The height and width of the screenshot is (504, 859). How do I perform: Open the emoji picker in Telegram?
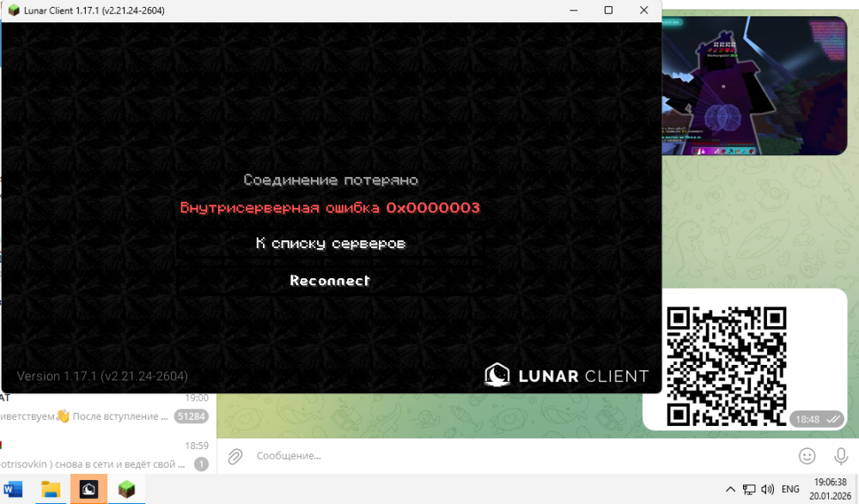[x=807, y=456]
